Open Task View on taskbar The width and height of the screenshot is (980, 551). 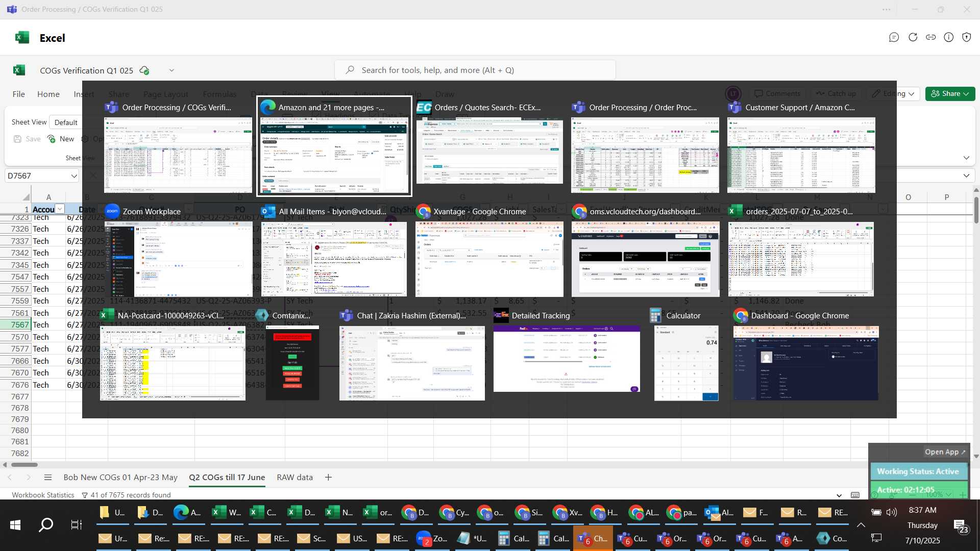point(76,525)
